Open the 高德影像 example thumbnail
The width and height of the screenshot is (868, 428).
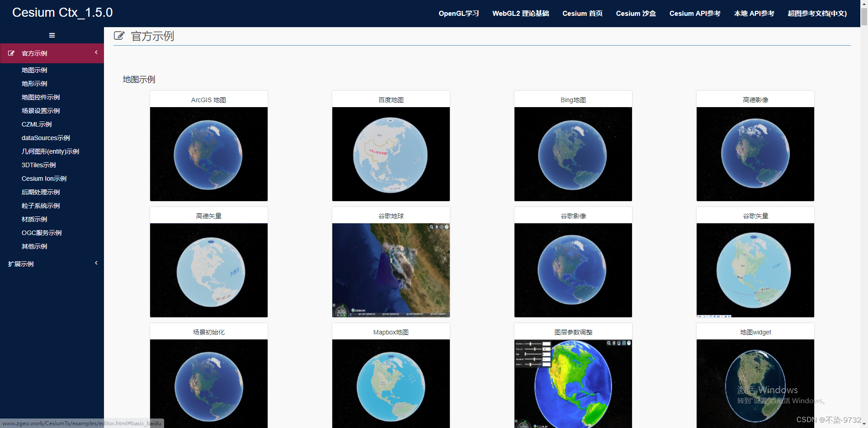[x=755, y=154]
